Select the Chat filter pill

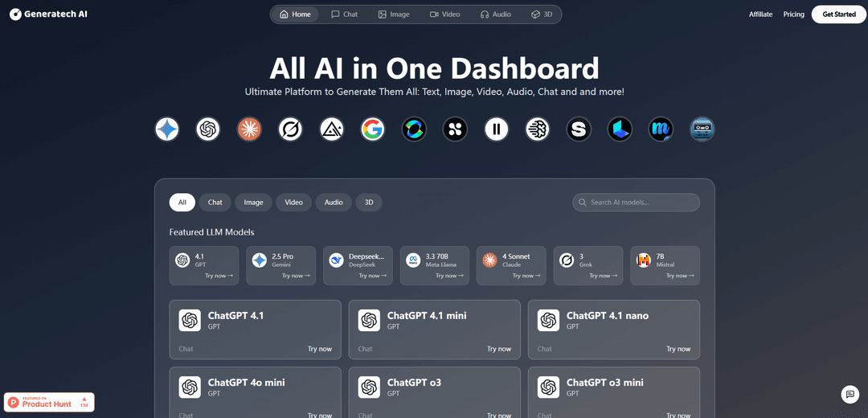tap(215, 203)
